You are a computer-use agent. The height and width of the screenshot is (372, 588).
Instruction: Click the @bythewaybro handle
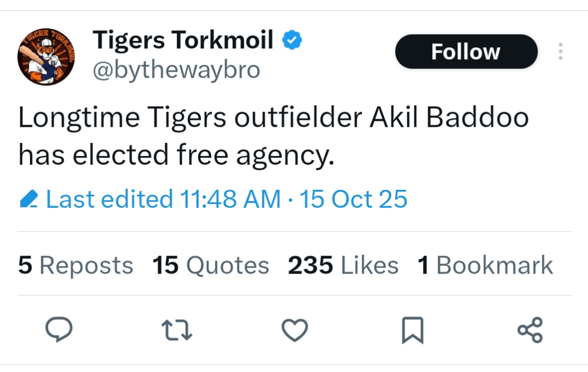point(177,70)
